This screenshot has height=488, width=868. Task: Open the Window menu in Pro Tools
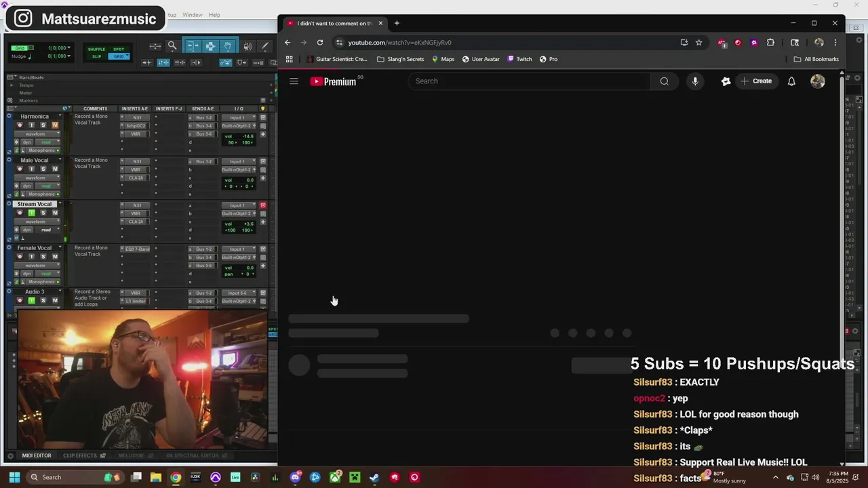pyautogui.click(x=193, y=15)
